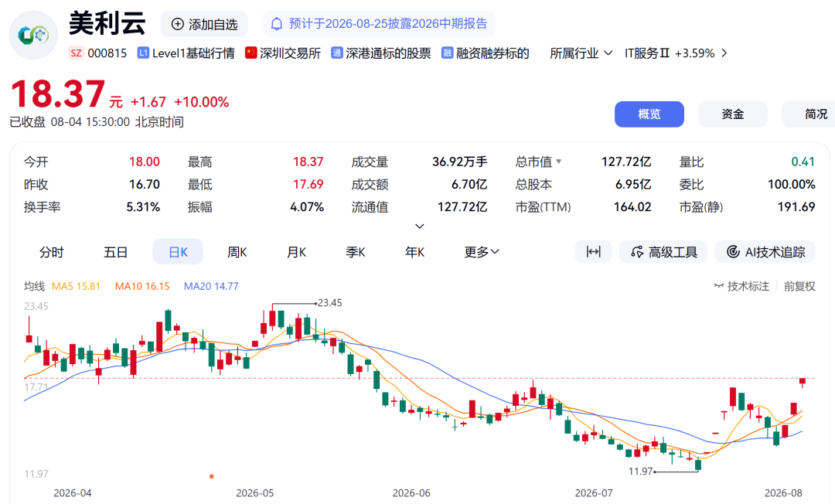Select the 季K chart tab
The height and width of the screenshot is (504, 835).
356,252
